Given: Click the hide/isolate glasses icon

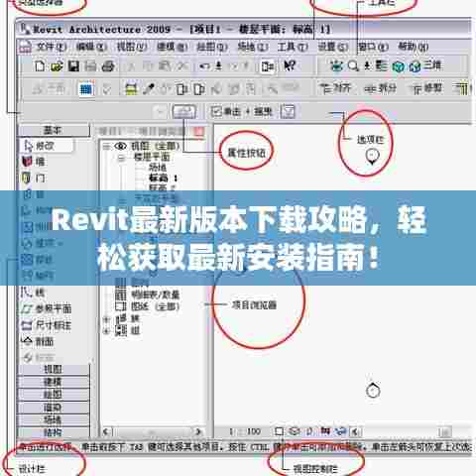Looking at the screenshot, I should [340, 431].
